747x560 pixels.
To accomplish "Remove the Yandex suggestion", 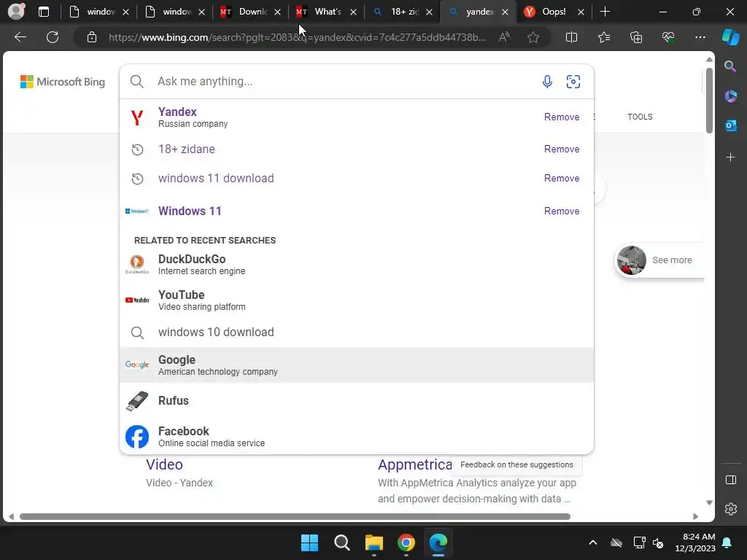I will tap(562, 117).
